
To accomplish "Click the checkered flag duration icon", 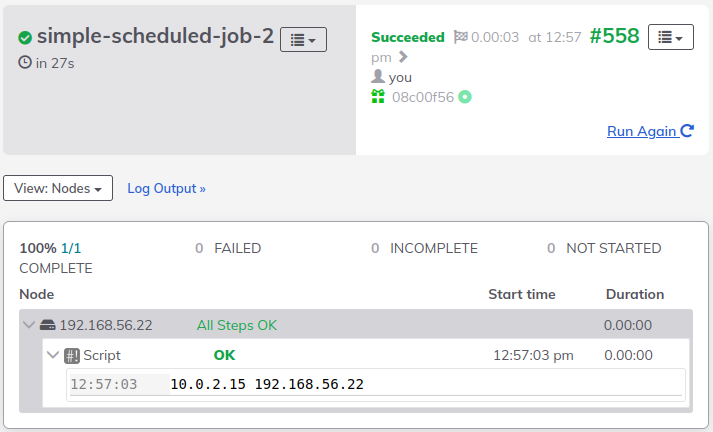I will [461, 37].
